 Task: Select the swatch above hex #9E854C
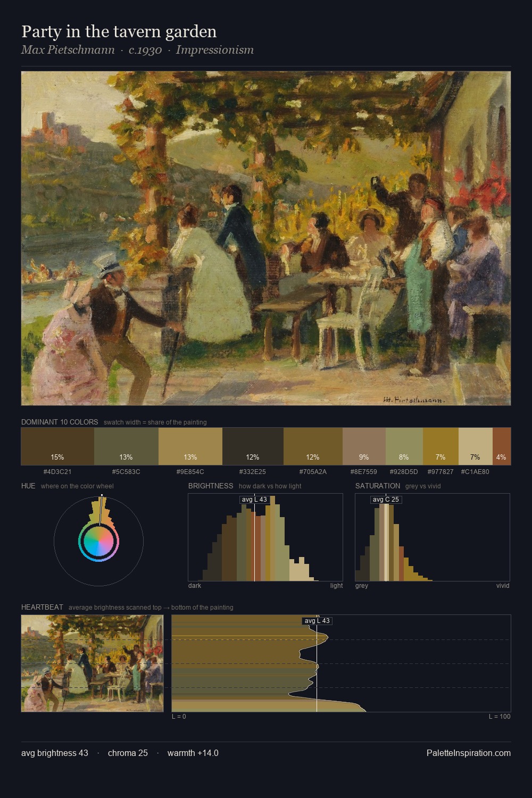pyautogui.click(x=190, y=446)
